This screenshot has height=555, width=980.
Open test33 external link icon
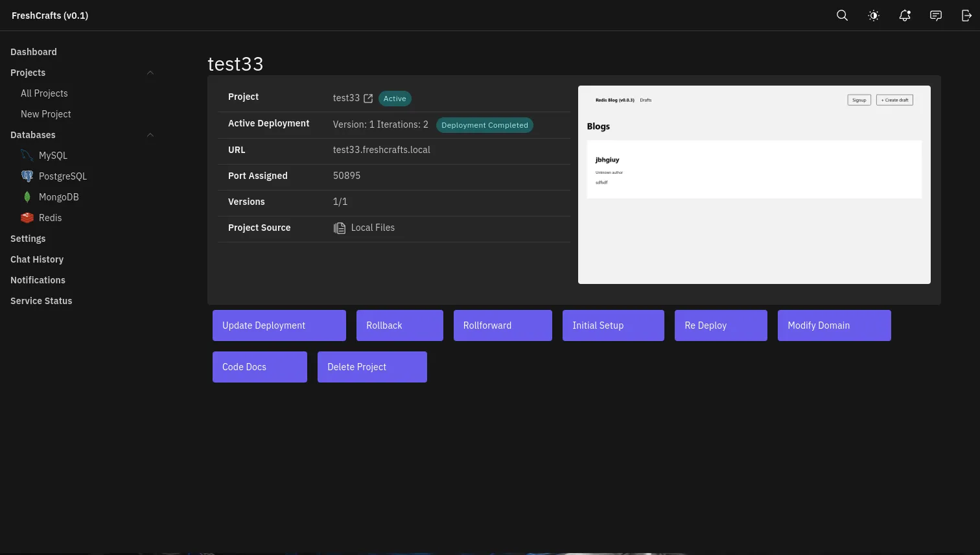point(368,99)
